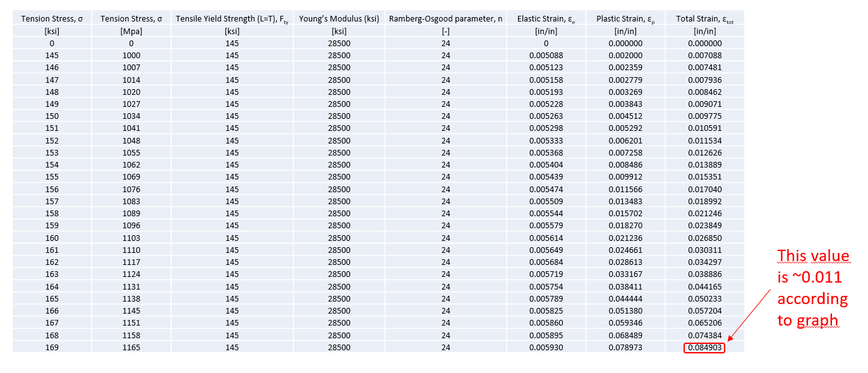Click the 1014 Mpa stress value
Image resolution: width=868 pixels, height=373 pixels.
131,80
